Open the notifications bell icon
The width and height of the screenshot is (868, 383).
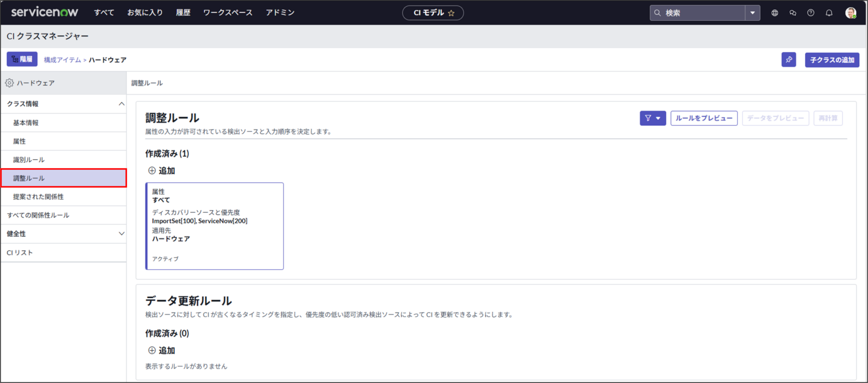coord(829,13)
